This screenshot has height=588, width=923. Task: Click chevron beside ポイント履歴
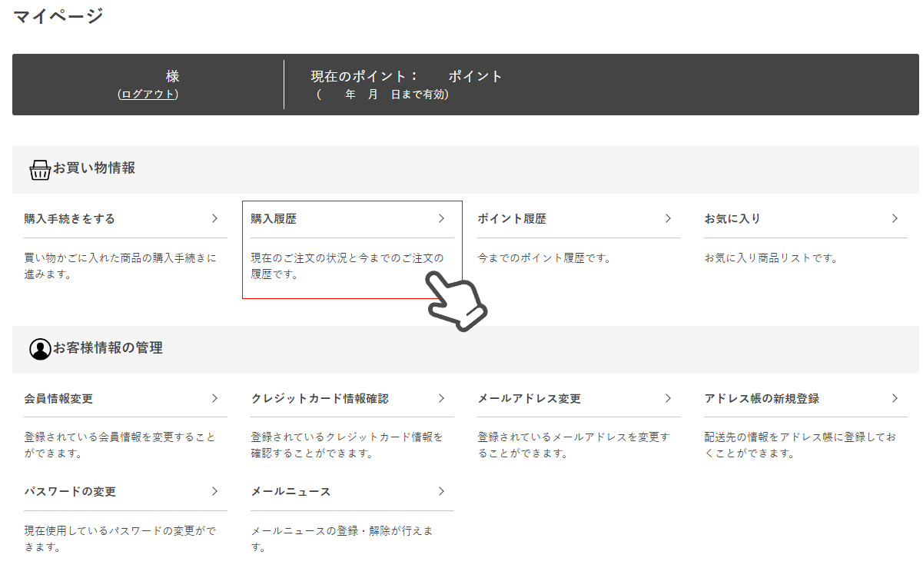(x=668, y=219)
